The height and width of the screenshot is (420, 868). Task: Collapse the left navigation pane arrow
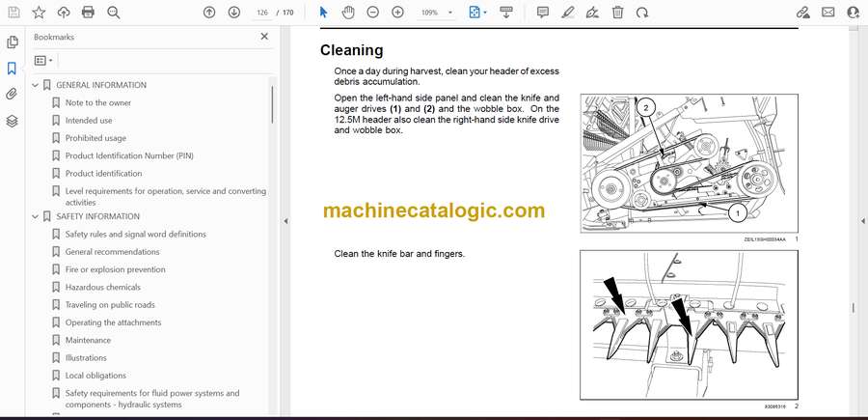pyautogui.click(x=285, y=221)
